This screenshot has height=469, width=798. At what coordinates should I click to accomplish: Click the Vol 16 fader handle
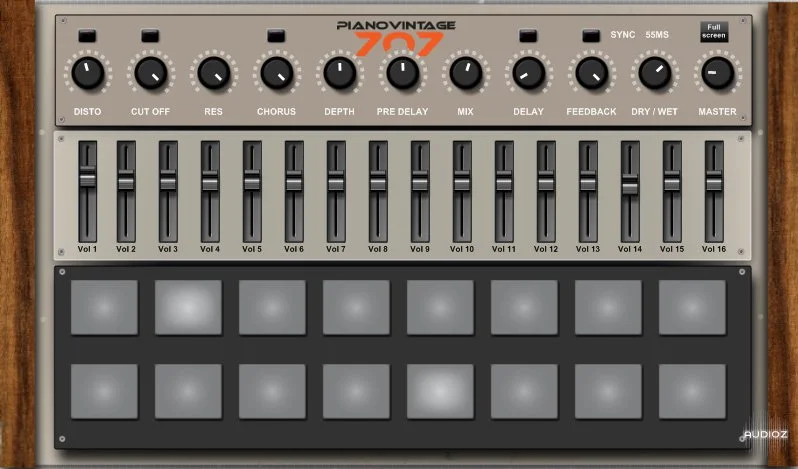pyautogui.click(x=714, y=181)
